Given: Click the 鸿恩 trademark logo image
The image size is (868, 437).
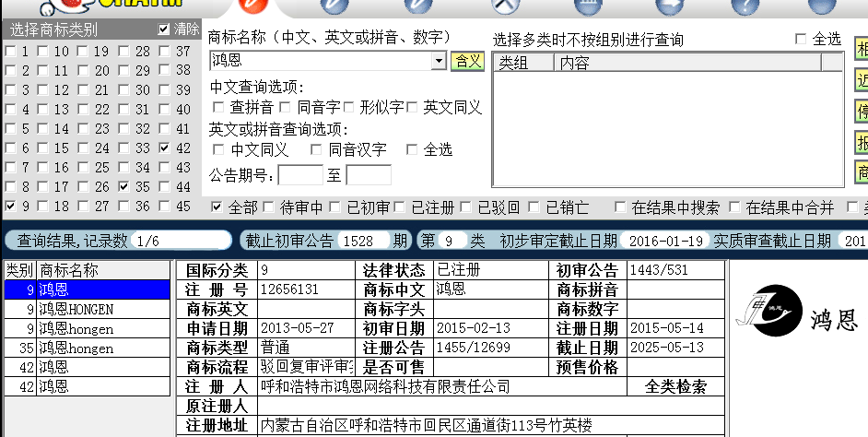Looking at the screenshot, I should point(797,312).
